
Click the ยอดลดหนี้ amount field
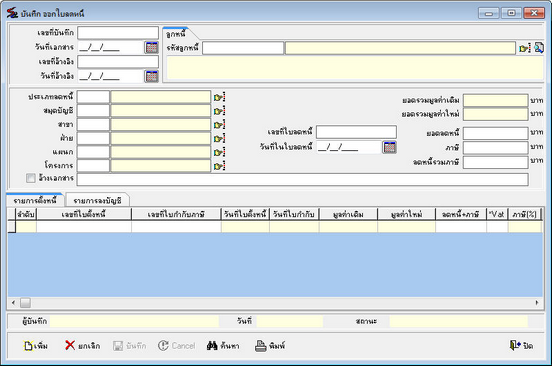(496, 133)
